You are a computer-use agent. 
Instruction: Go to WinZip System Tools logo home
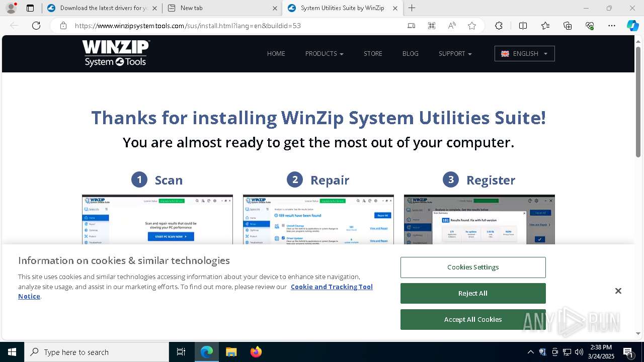pos(116,53)
